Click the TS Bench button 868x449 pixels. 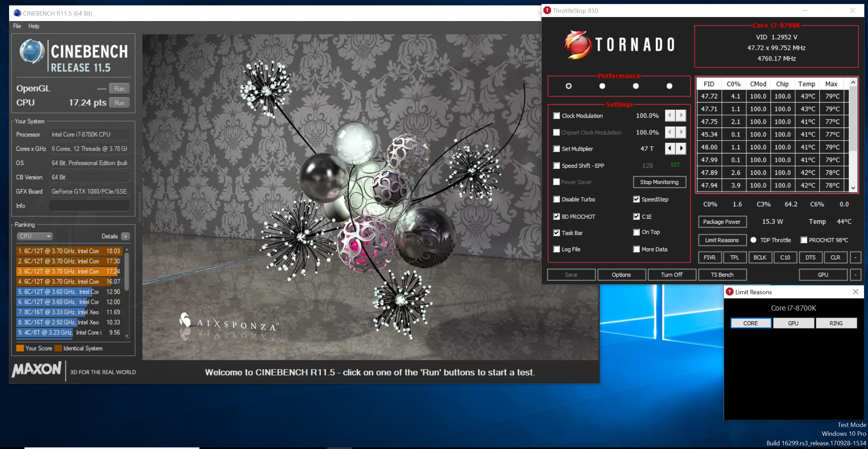(722, 275)
